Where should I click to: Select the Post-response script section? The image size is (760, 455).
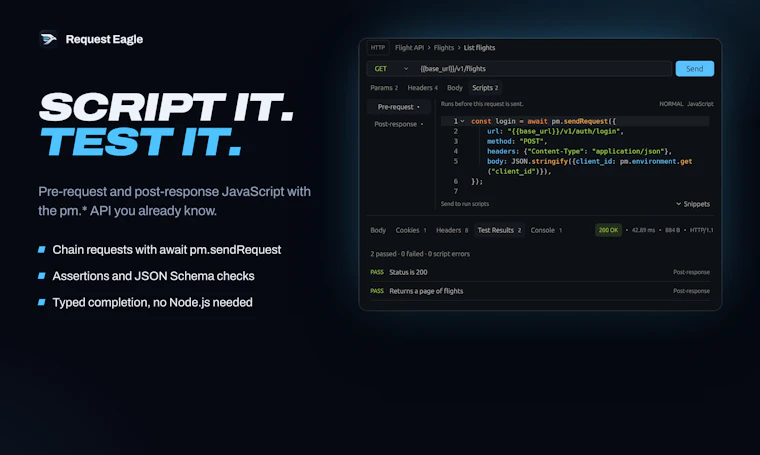pyautogui.click(x=398, y=124)
